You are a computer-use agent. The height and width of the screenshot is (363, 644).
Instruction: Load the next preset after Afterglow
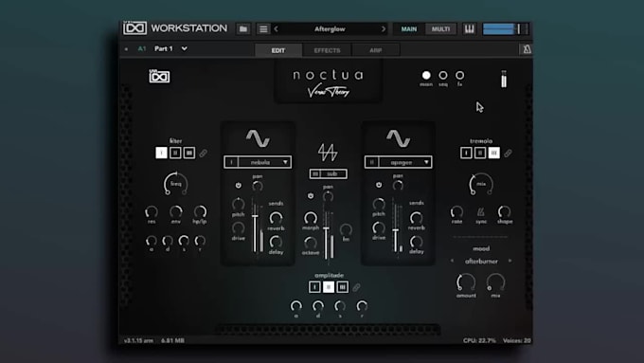click(x=384, y=28)
